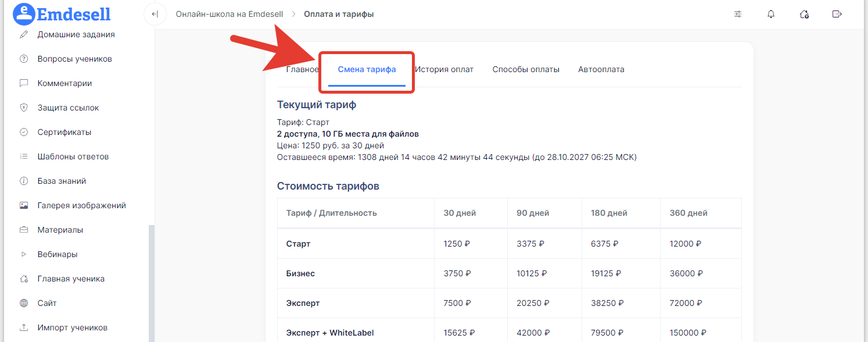The width and height of the screenshot is (868, 342).
Task: Open Импорт учеников in sidebar
Action: tap(72, 328)
